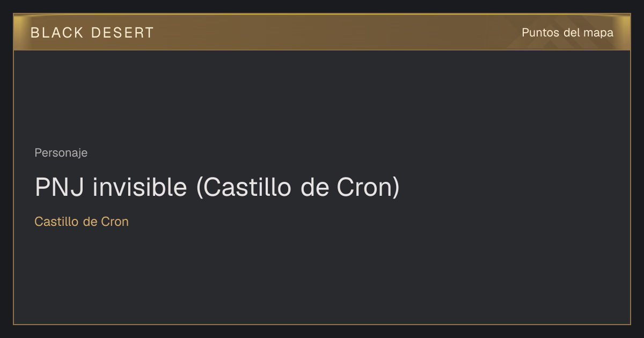Click the PNJ invisible (Castillo de Cron) title
Screen dimensions: 644x338
(x=217, y=187)
